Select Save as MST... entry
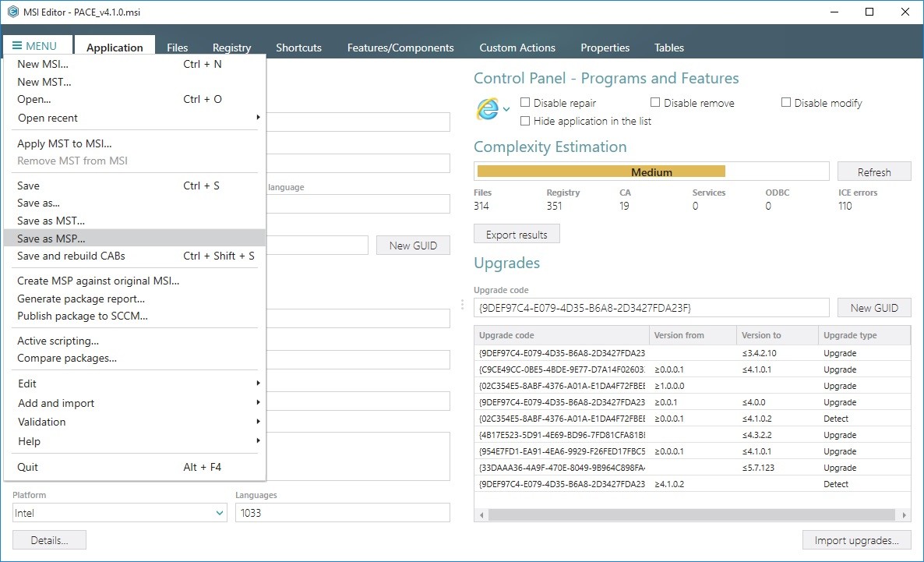924x562 pixels. click(134, 221)
